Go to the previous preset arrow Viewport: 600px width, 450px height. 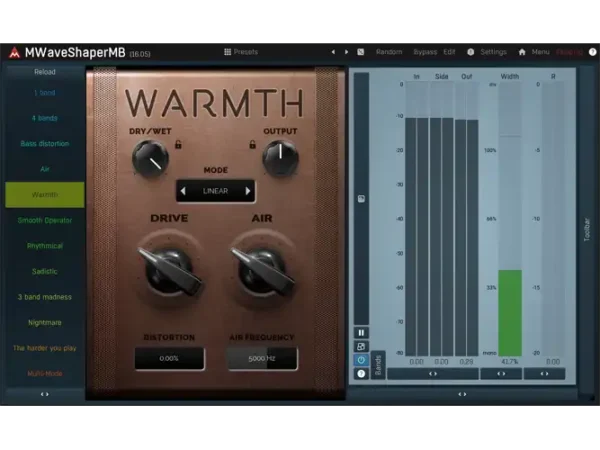[x=333, y=52]
